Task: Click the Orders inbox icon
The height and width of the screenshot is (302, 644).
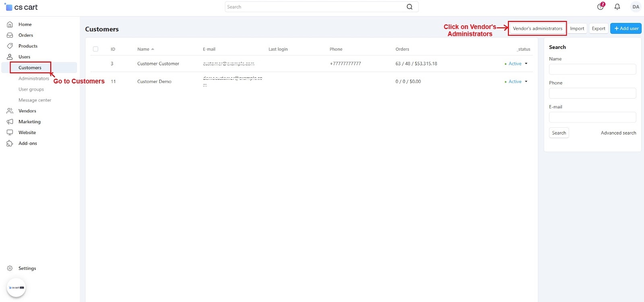Action: [x=10, y=35]
